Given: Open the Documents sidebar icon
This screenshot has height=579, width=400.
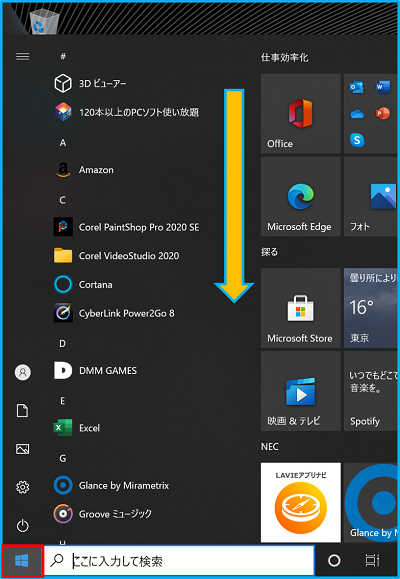Looking at the screenshot, I should [23, 410].
